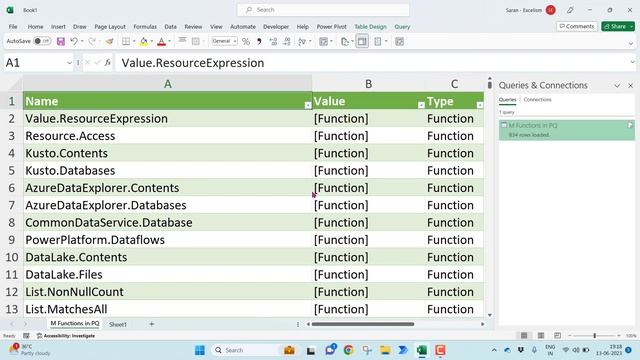Open the General number format dropdown
Viewport: 640px width, 360px height.
point(235,41)
